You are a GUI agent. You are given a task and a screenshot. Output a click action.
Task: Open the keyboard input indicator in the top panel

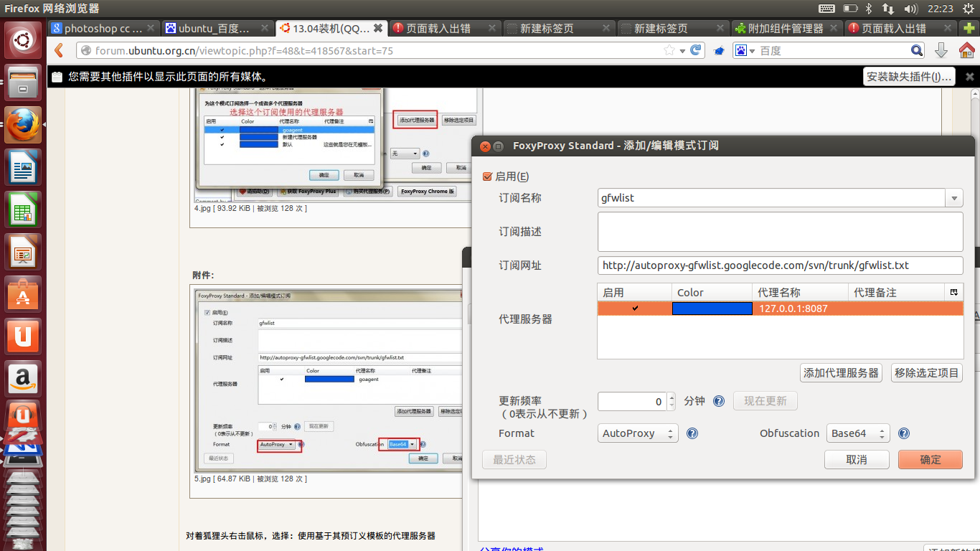826,9
